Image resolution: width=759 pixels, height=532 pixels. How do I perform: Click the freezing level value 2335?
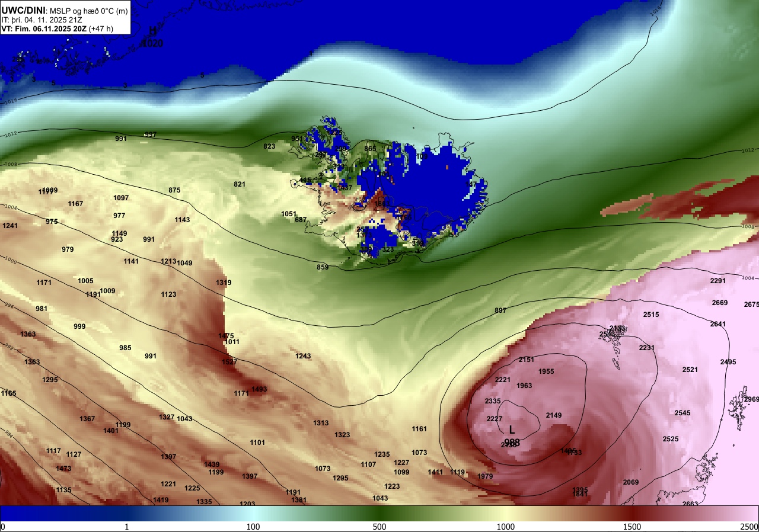493,401
